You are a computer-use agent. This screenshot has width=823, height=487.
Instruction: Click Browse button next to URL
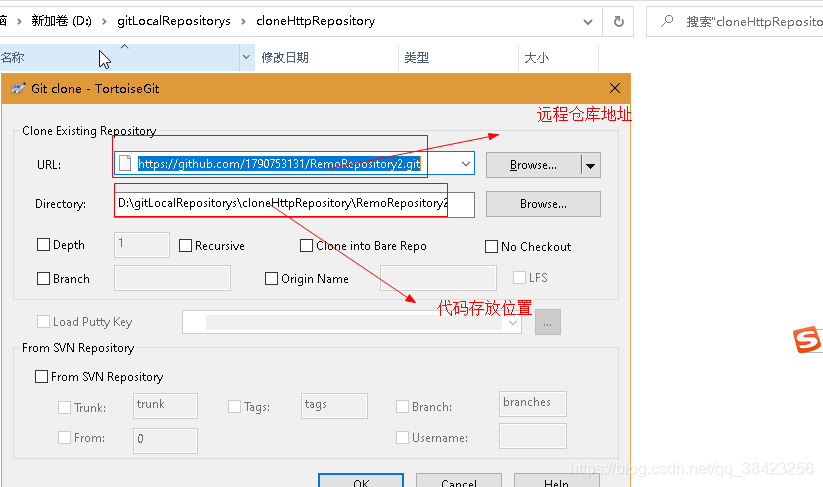click(533, 166)
